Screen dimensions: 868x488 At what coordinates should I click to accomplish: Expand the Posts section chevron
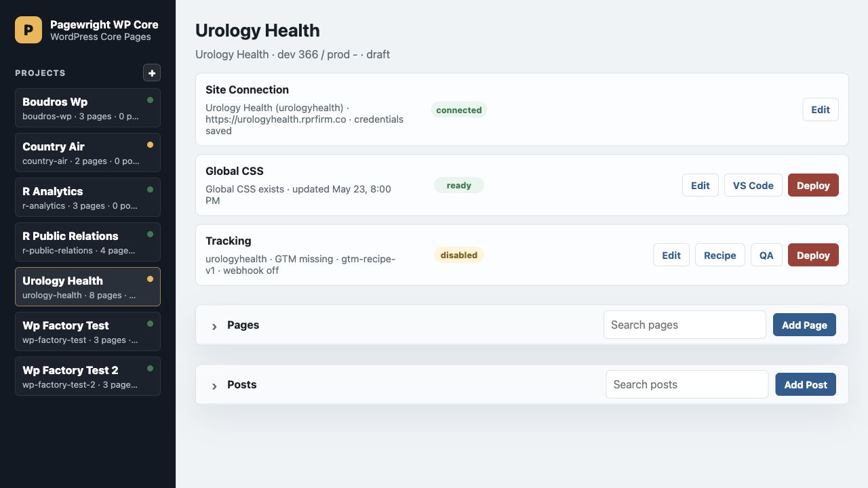(x=214, y=386)
